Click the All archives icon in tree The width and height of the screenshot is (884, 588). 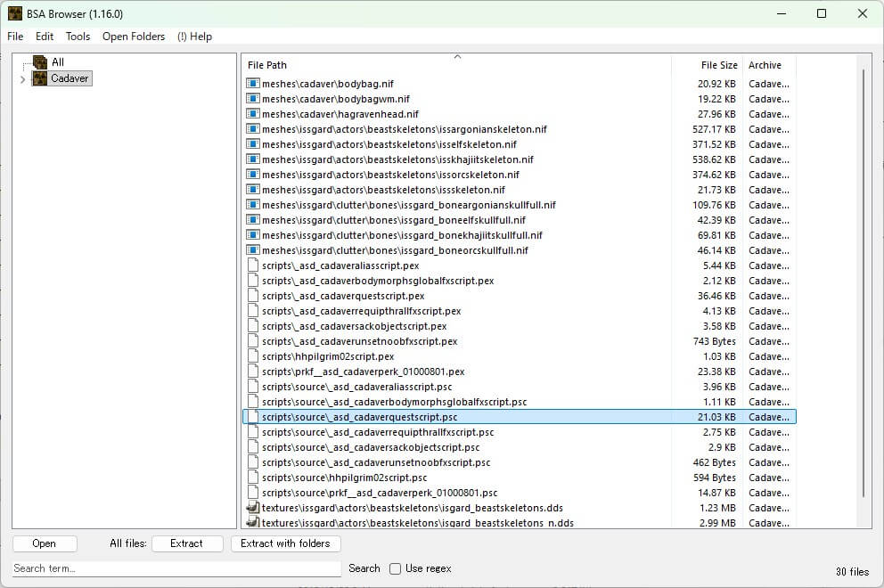[39, 61]
